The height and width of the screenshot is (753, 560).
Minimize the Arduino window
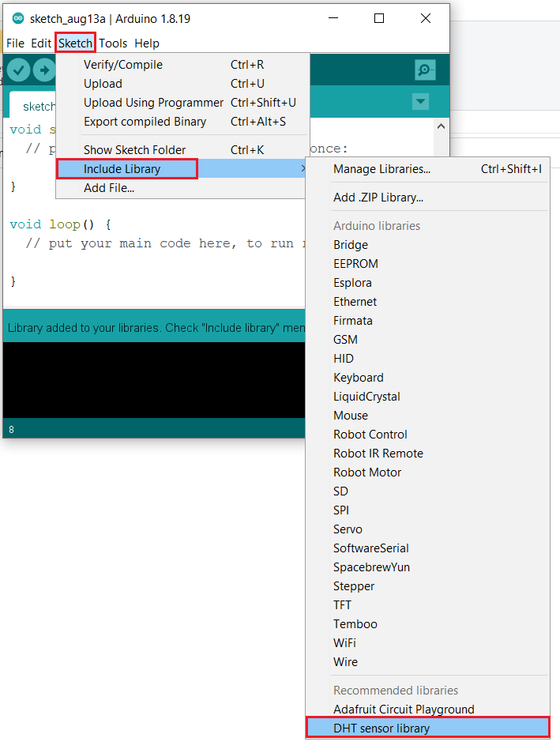tap(333, 18)
